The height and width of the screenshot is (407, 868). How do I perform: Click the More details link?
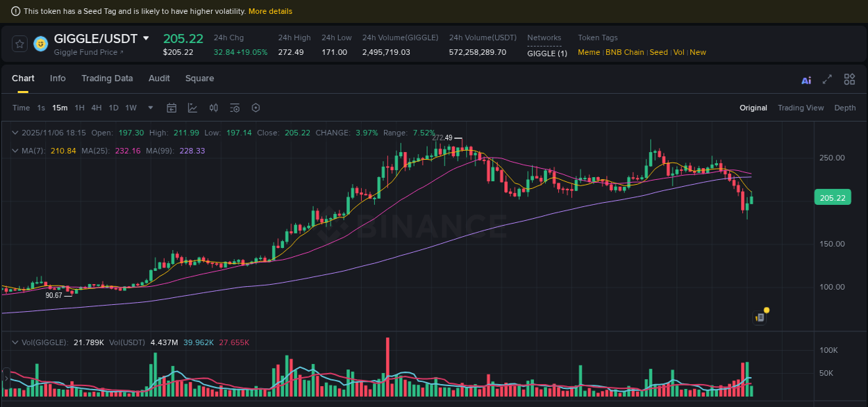pos(270,11)
